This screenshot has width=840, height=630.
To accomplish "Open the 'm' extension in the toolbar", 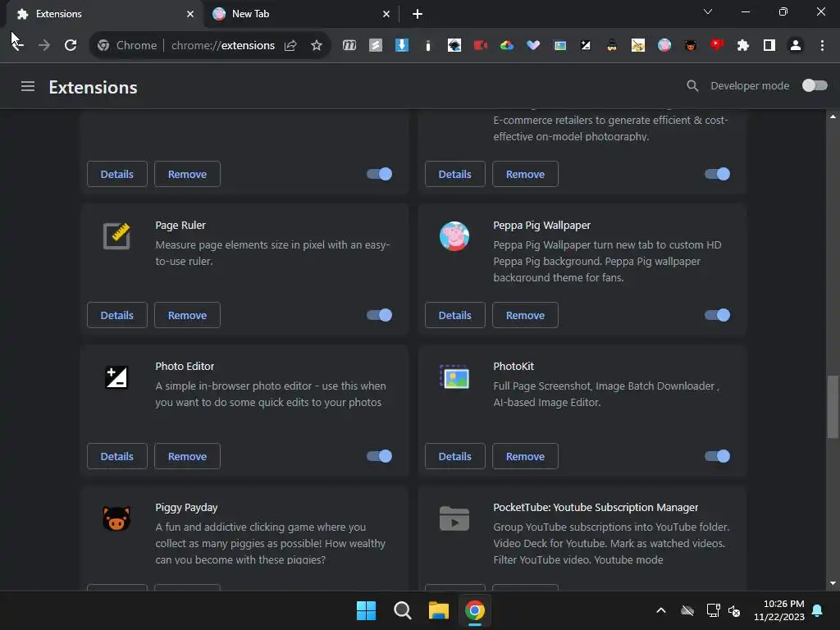I will click(x=349, y=46).
